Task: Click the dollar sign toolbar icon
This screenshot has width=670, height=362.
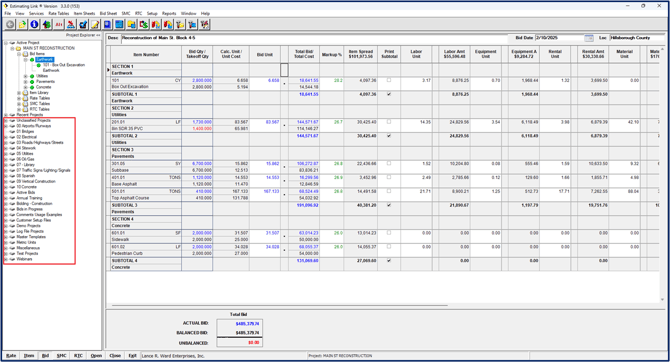Action: pos(144,24)
